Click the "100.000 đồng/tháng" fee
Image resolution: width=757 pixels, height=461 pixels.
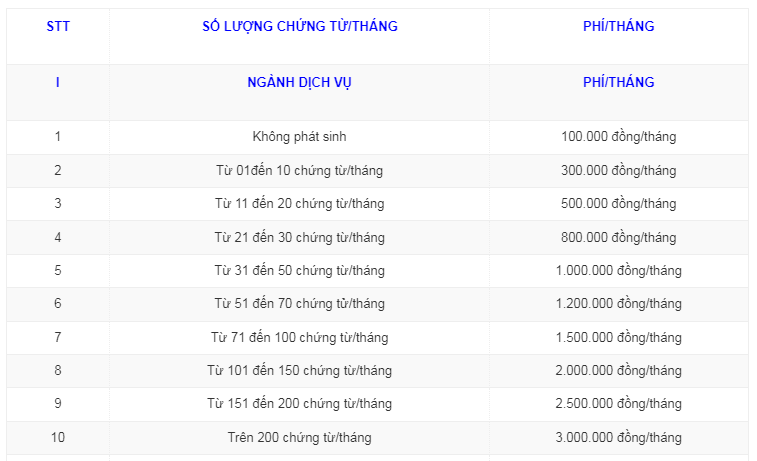pyautogui.click(x=618, y=137)
